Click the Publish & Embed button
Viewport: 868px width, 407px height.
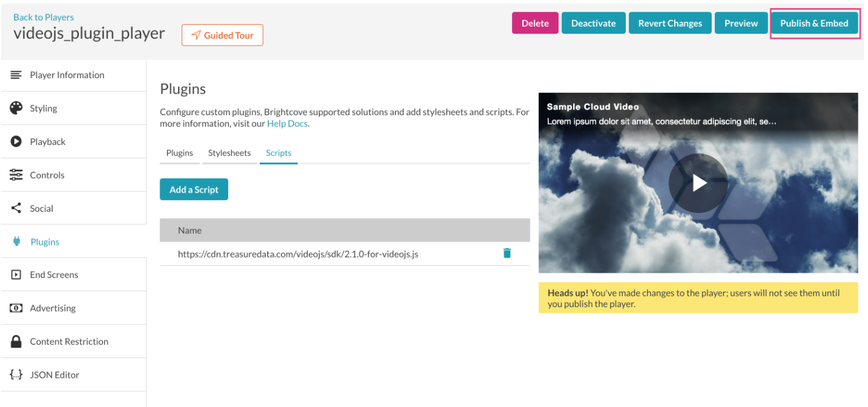(814, 24)
